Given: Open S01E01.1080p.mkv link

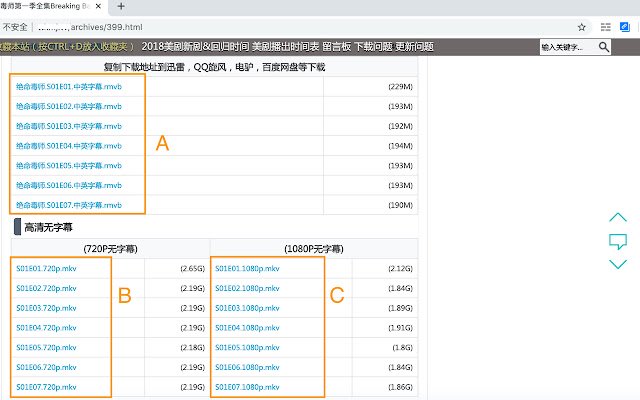Looking at the screenshot, I should pyautogui.click(x=247, y=268).
